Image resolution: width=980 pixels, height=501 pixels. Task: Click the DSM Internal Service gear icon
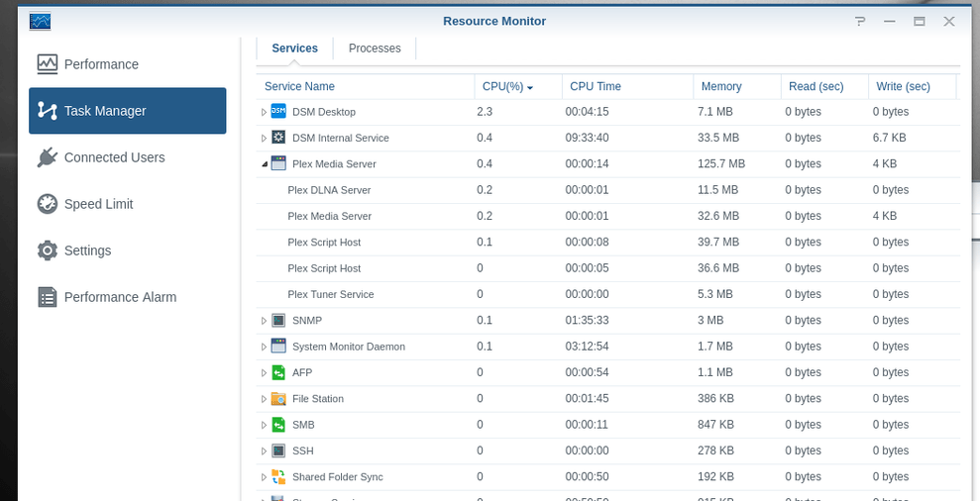click(278, 138)
